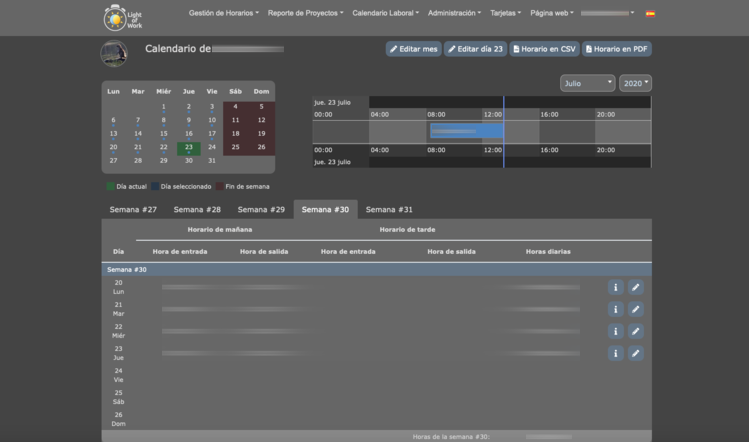Switch to Semana #31 tab

(x=389, y=209)
